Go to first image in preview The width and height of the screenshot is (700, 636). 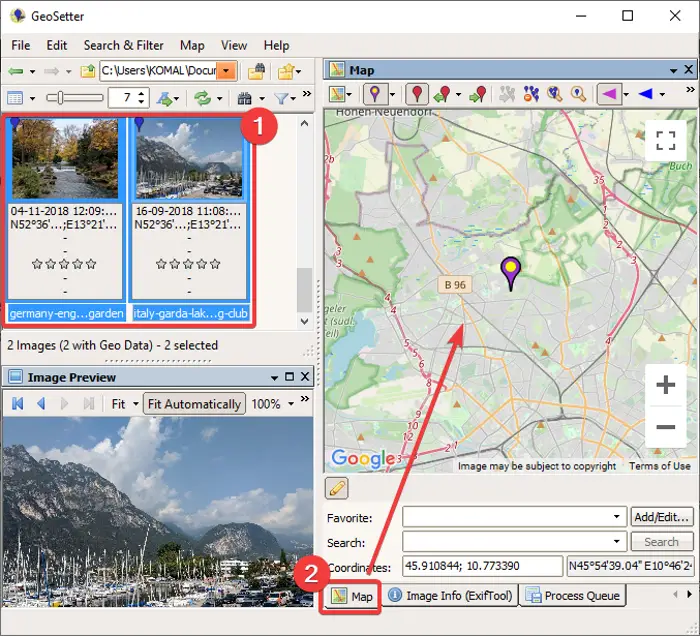(x=18, y=404)
